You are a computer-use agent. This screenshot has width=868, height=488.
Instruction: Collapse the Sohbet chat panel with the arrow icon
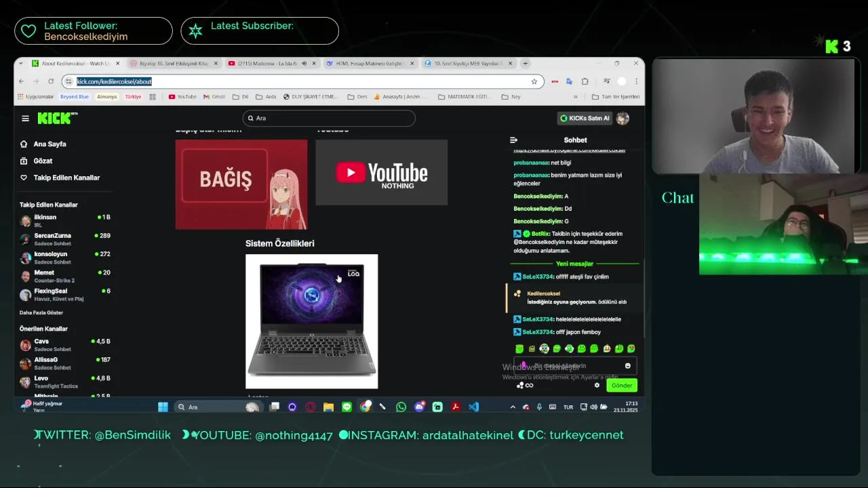pyautogui.click(x=513, y=140)
